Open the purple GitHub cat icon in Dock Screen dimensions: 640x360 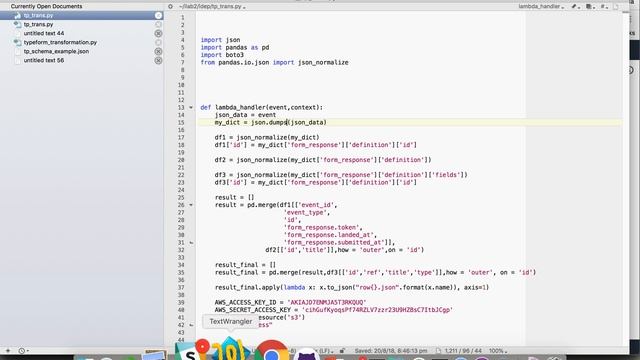click(306, 353)
